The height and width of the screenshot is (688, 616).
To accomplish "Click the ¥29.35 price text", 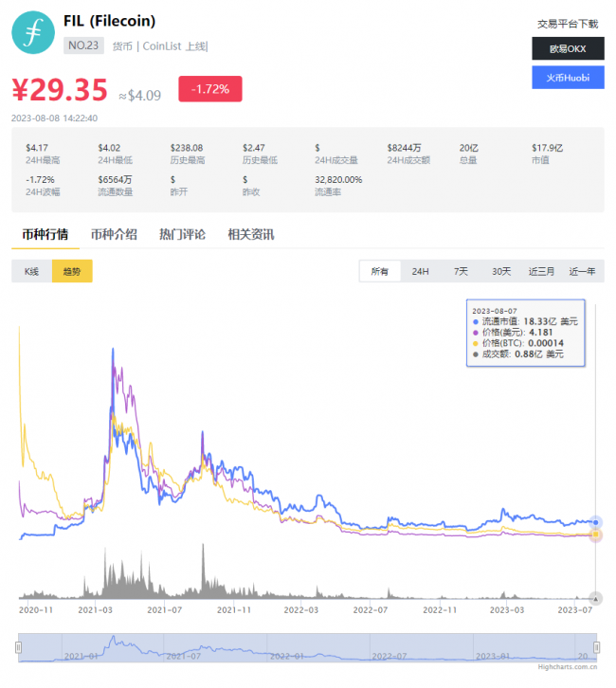I will click(60, 89).
